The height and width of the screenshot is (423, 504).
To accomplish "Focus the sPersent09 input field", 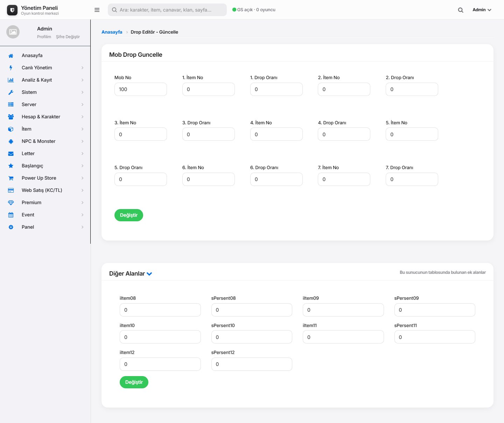I will click(435, 310).
